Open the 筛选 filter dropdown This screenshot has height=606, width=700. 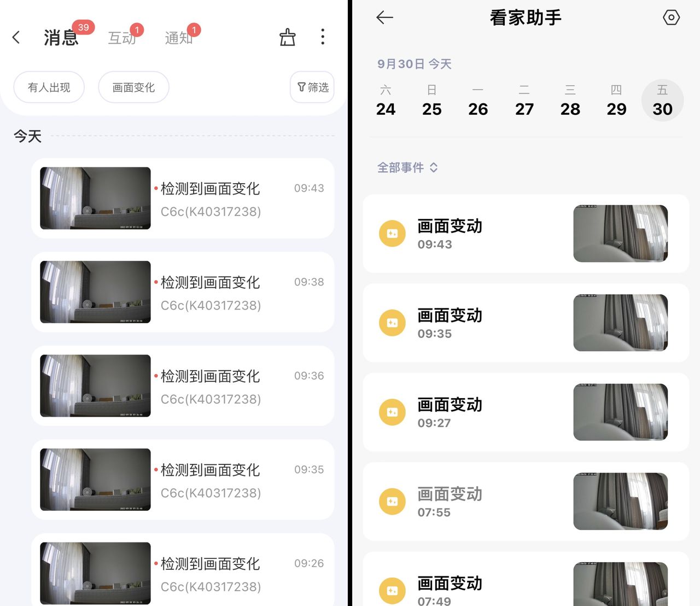click(312, 88)
